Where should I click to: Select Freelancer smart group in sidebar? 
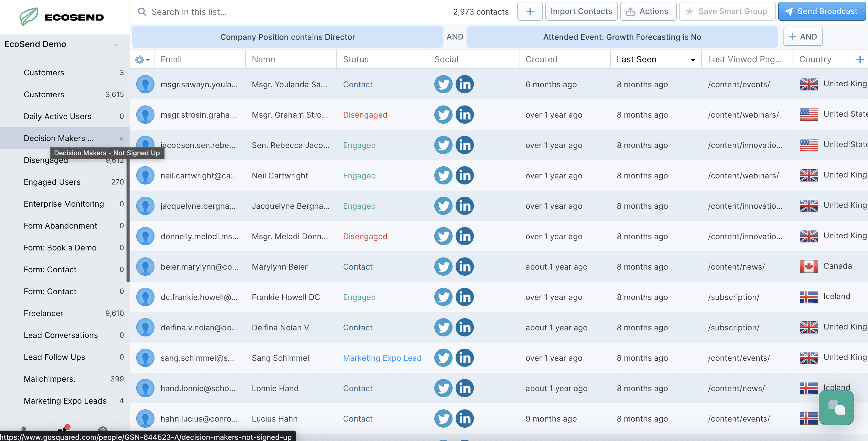click(43, 313)
